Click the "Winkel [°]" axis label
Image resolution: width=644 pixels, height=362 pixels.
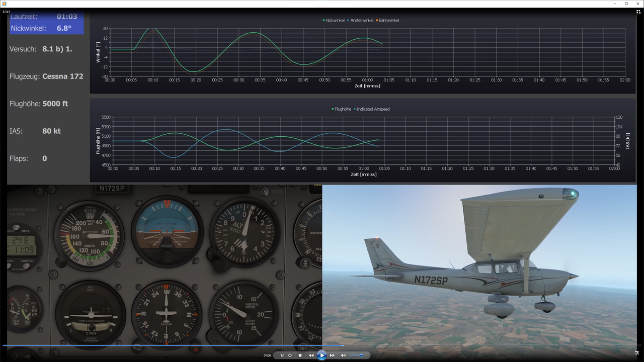pyautogui.click(x=99, y=52)
